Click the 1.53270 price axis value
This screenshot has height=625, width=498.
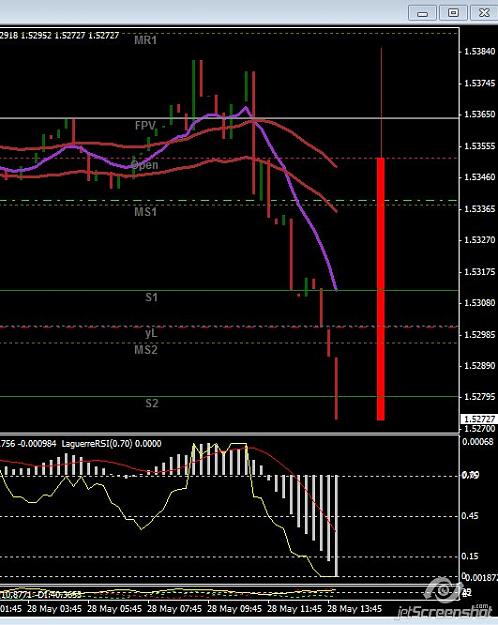pos(480,240)
